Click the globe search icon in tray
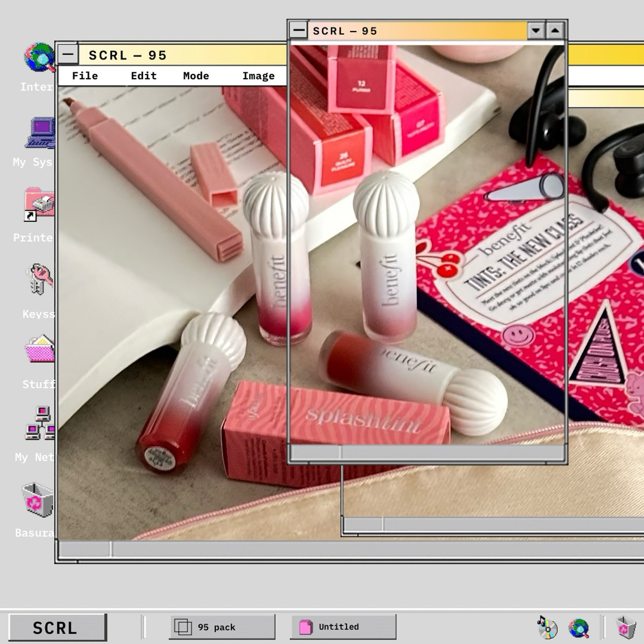 579,628
